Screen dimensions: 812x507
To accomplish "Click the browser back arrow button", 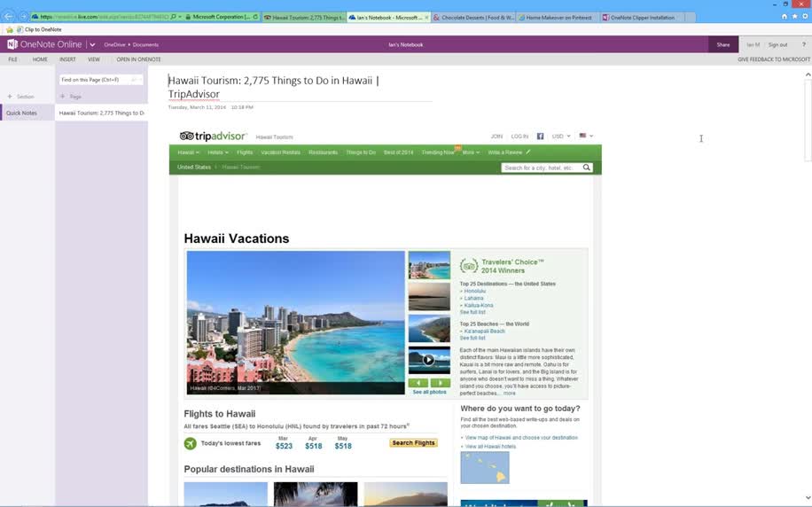I will (x=8, y=17).
